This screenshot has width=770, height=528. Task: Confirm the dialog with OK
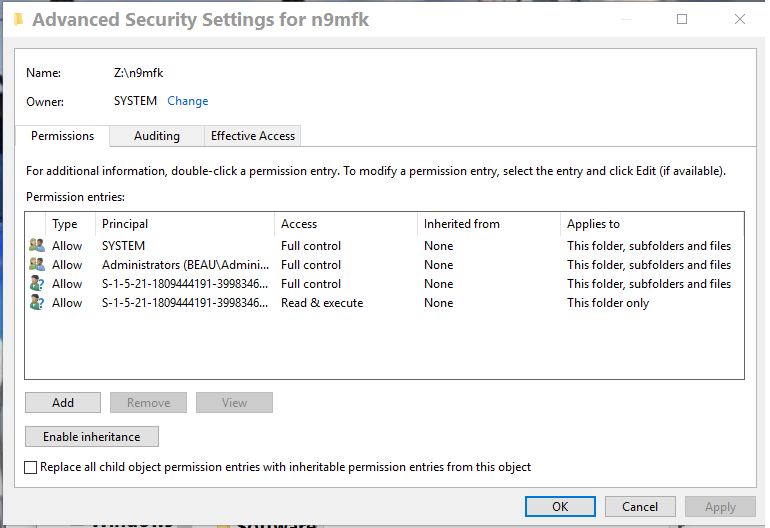(560, 506)
